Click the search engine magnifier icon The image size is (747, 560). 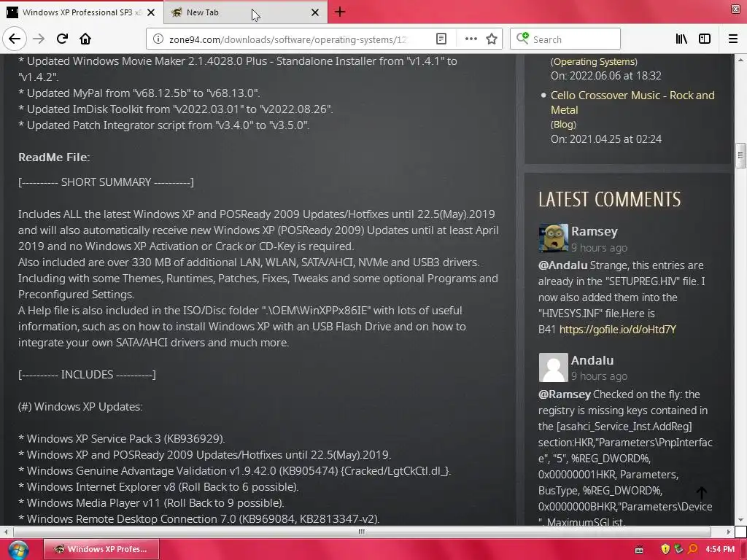point(522,39)
